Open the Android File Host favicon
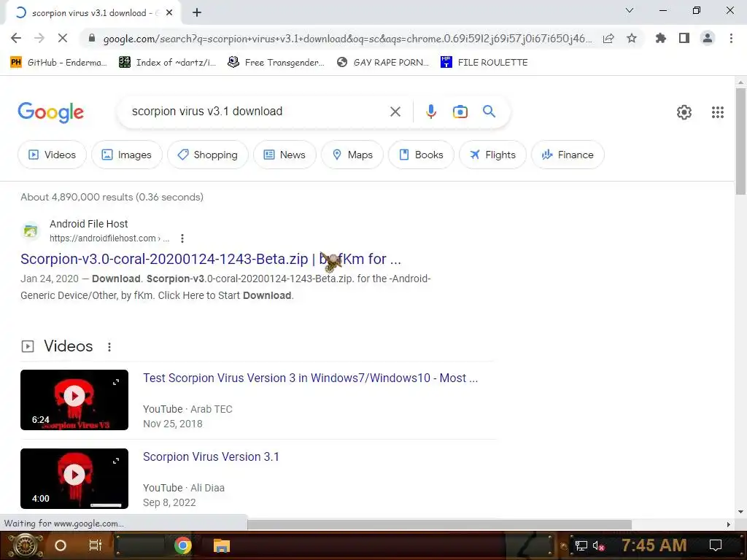This screenshot has width=747, height=560. pos(31,231)
